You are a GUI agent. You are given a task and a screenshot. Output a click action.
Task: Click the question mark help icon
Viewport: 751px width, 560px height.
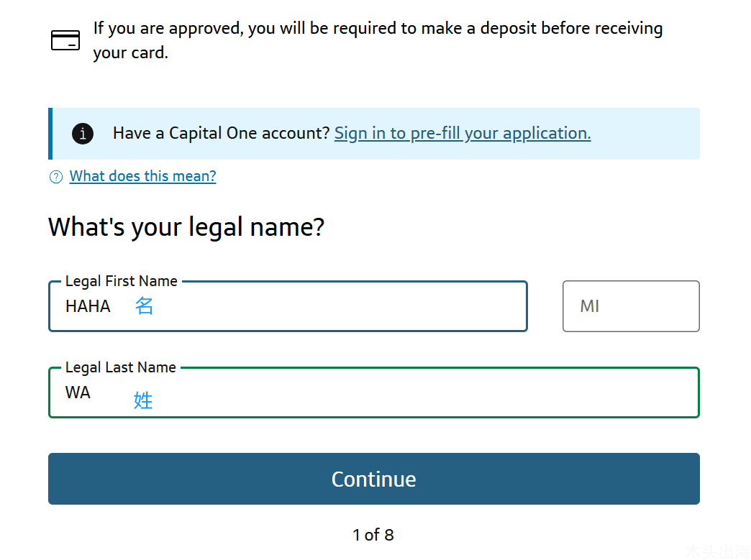(56, 177)
